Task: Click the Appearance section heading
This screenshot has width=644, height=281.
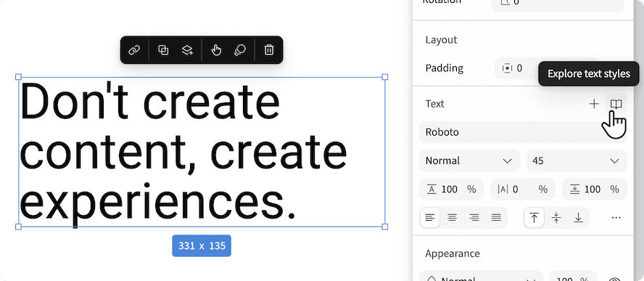Action: pos(453,253)
